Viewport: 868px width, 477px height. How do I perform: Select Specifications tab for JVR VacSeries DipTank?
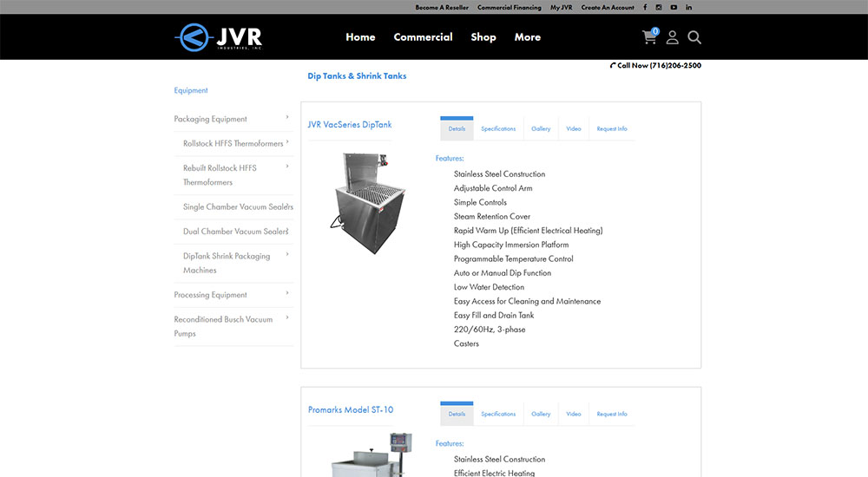[498, 128]
